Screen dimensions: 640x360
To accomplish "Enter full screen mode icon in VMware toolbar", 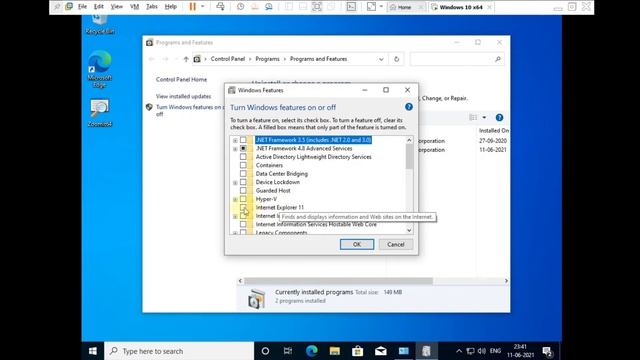I will (317, 7).
